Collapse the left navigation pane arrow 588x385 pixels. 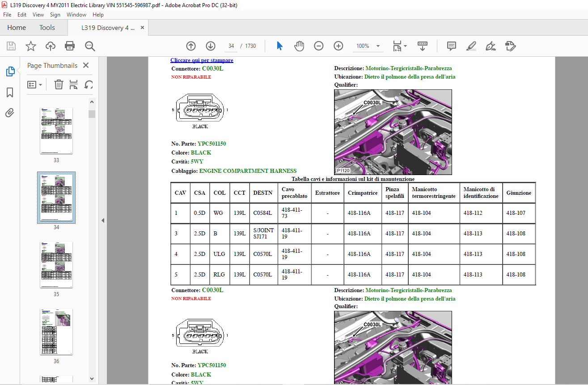pos(102,220)
